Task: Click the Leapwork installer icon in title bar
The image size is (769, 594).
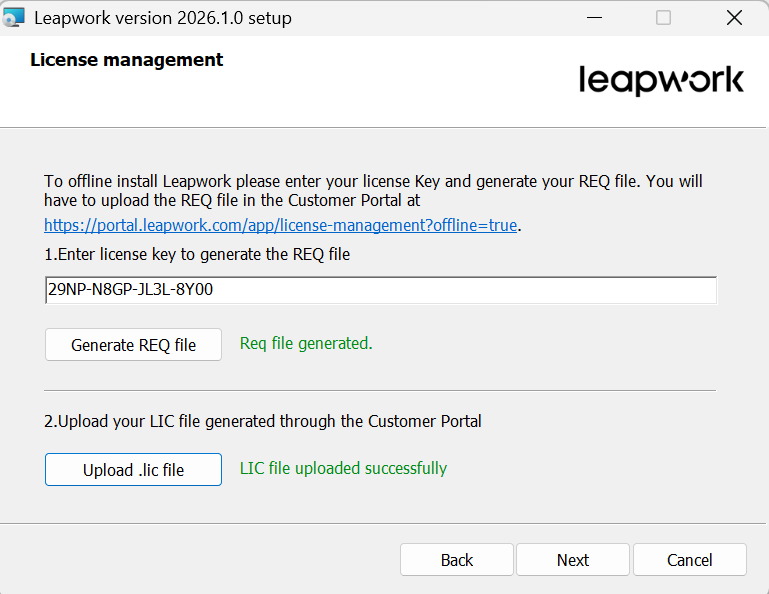Action: click(x=13, y=18)
